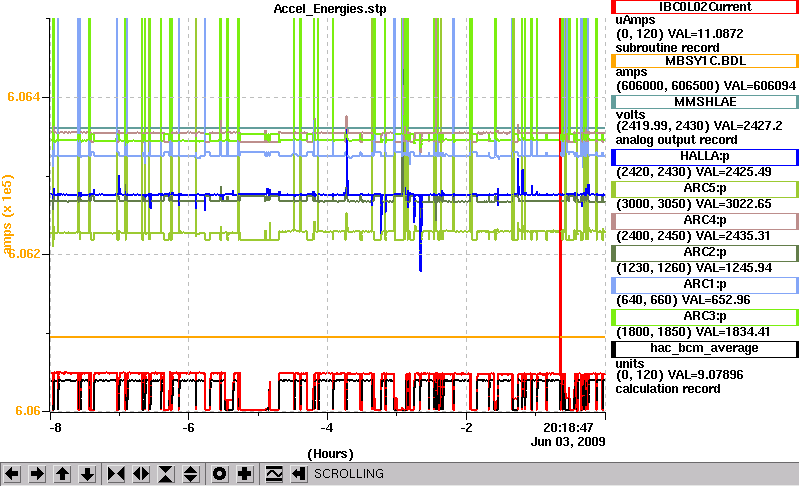This screenshot has height=486, width=799.
Task: Select the hac_bcm_average curve legend
Action: click(705, 349)
